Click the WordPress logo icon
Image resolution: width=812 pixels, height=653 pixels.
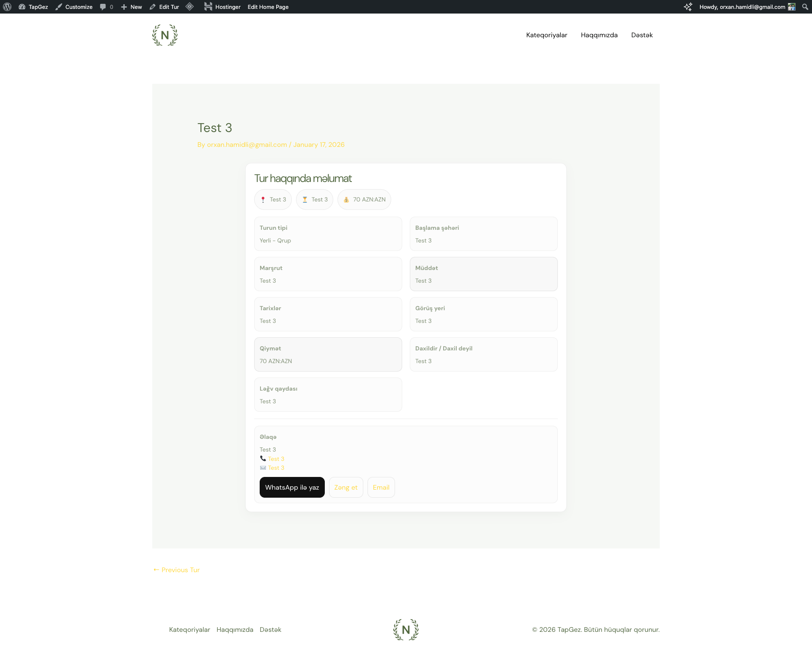[7, 7]
